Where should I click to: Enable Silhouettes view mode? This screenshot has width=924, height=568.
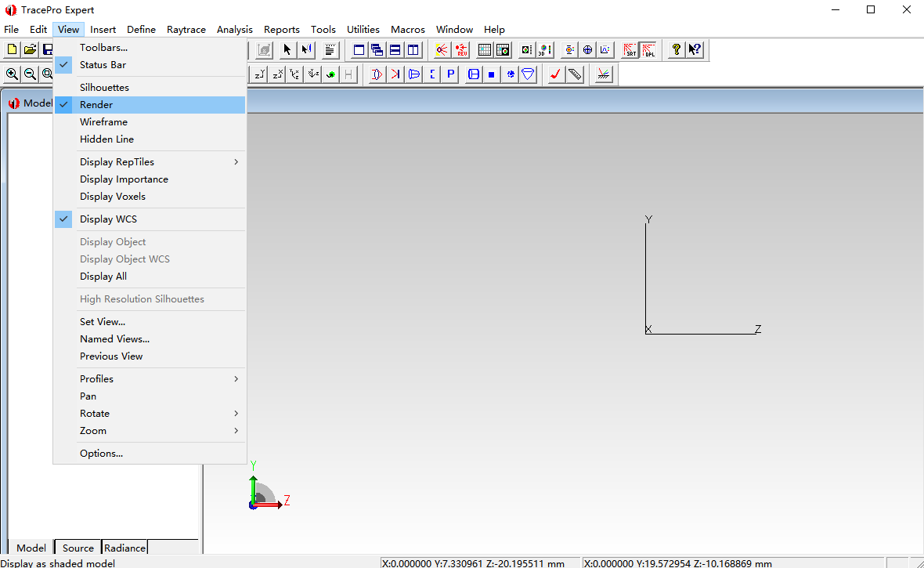[150, 87]
